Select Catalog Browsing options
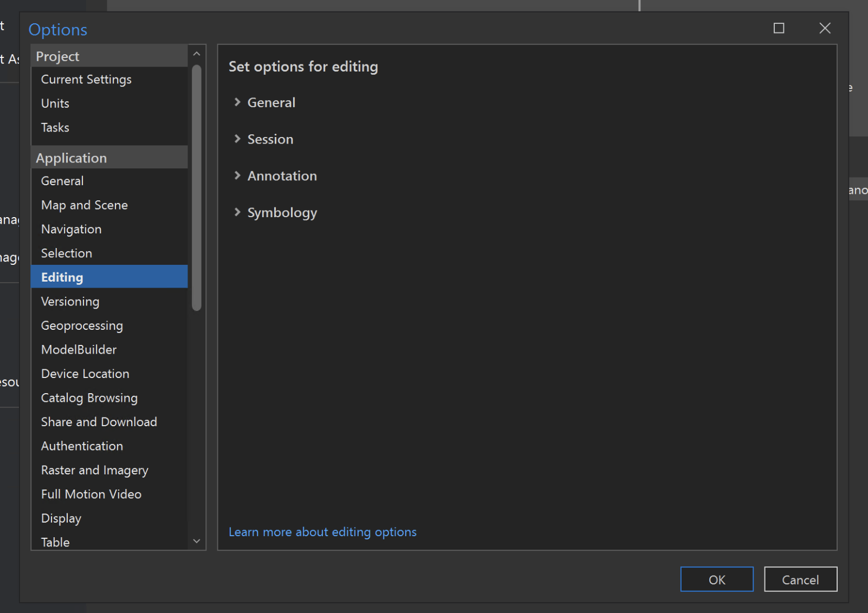The height and width of the screenshot is (613, 868). (x=89, y=397)
